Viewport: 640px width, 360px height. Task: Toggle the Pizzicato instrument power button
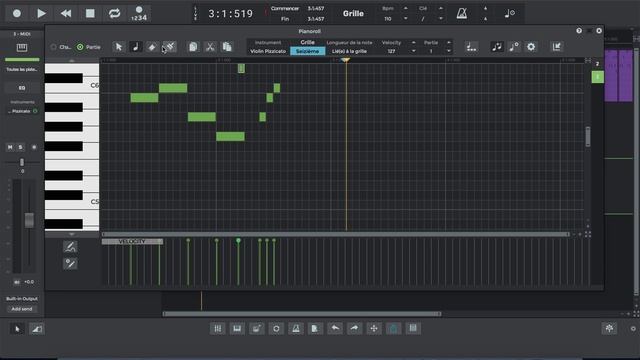click(x=36, y=111)
